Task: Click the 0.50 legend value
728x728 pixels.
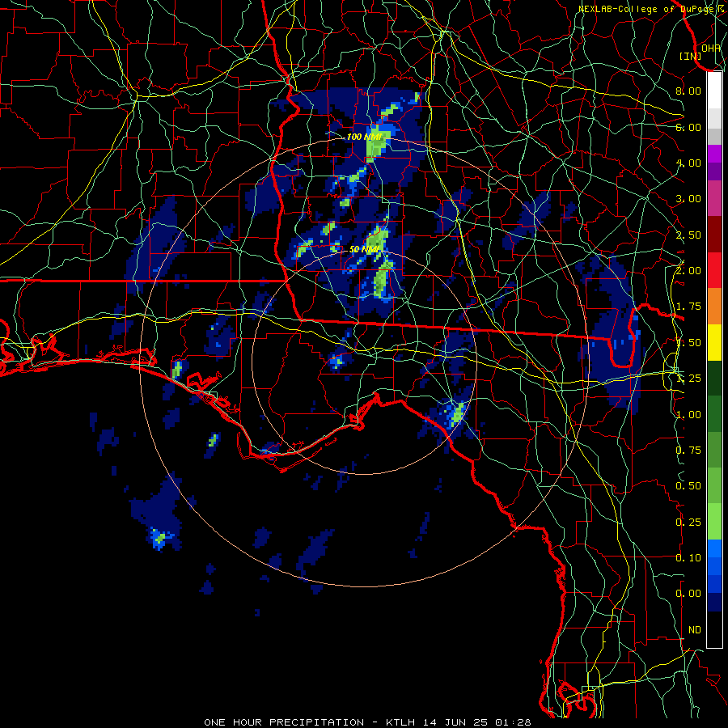Action: point(688,486)
